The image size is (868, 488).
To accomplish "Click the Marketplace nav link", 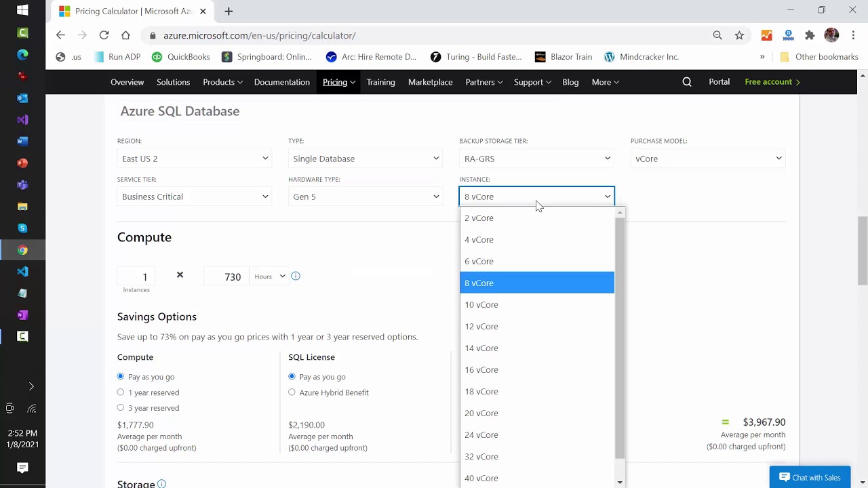I will pyautogui.click(x=430, y=82).
